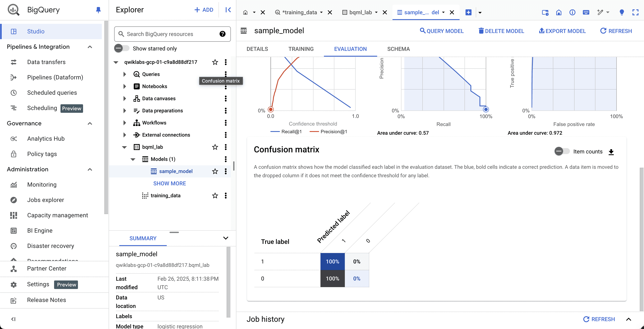
Task: Collapse the Explorer pane
Action: click(x=228, y=10)
